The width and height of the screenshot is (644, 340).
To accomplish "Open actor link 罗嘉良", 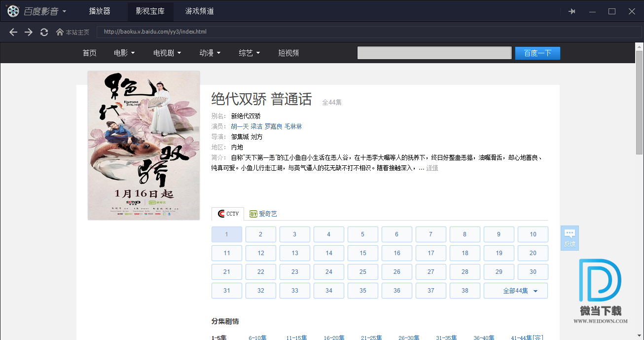I will point(273,126).
